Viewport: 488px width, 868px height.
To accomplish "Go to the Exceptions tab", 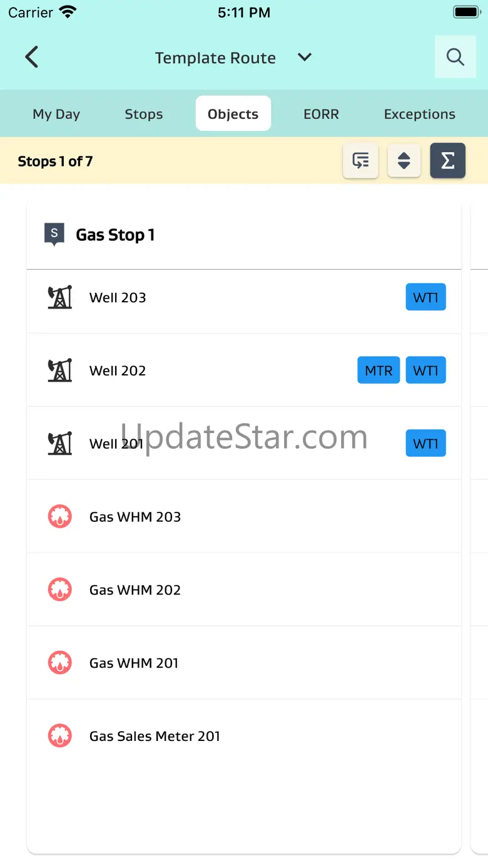I will (x=419, y=114).
